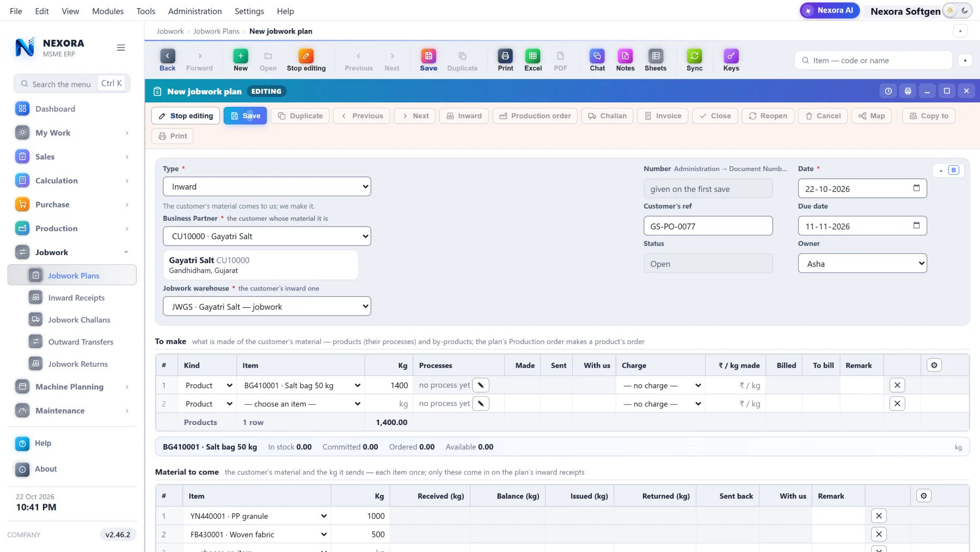Switch to dark mode moon toggle

(965, 10)
